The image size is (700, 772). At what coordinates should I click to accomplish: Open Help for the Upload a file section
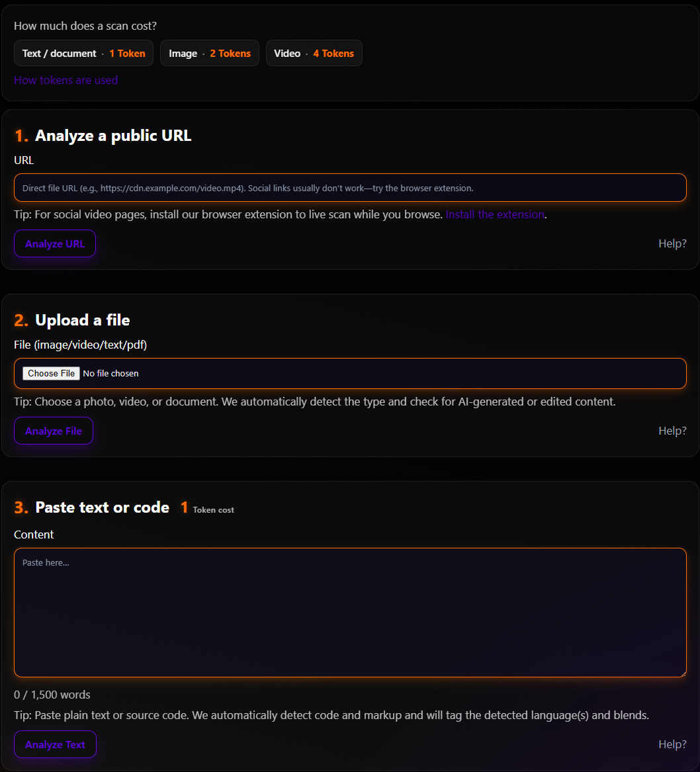pos(672,431)
